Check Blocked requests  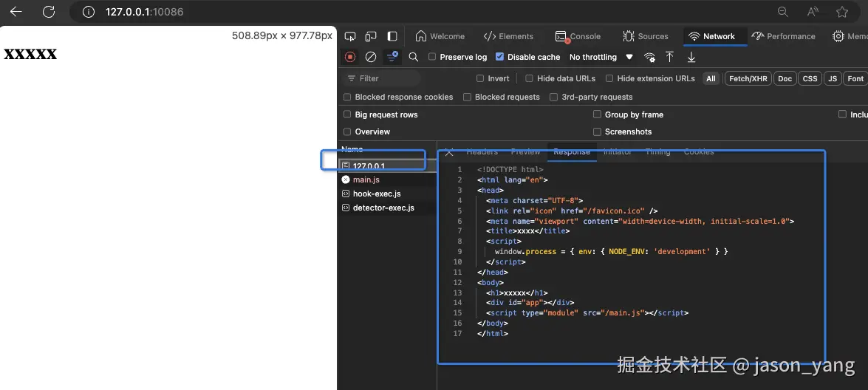point(467,97)
